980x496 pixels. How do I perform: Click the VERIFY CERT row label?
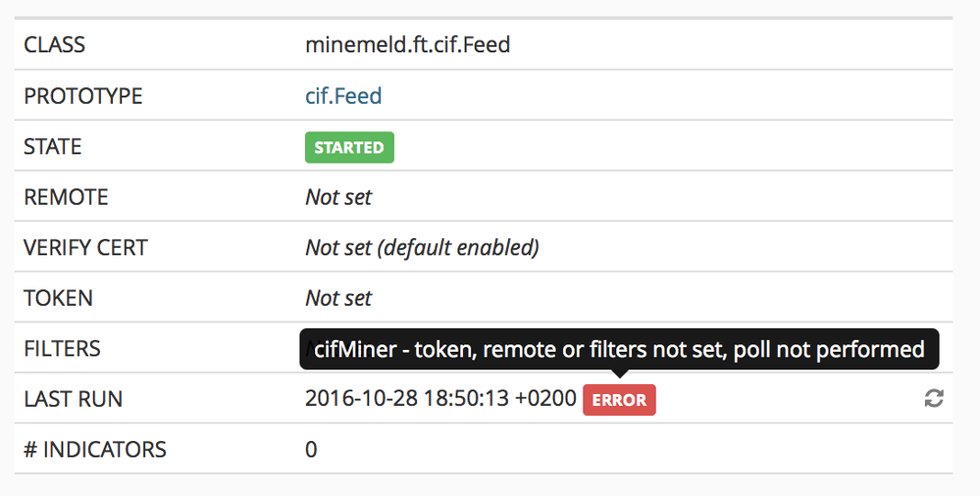click(x=85, y=248)
